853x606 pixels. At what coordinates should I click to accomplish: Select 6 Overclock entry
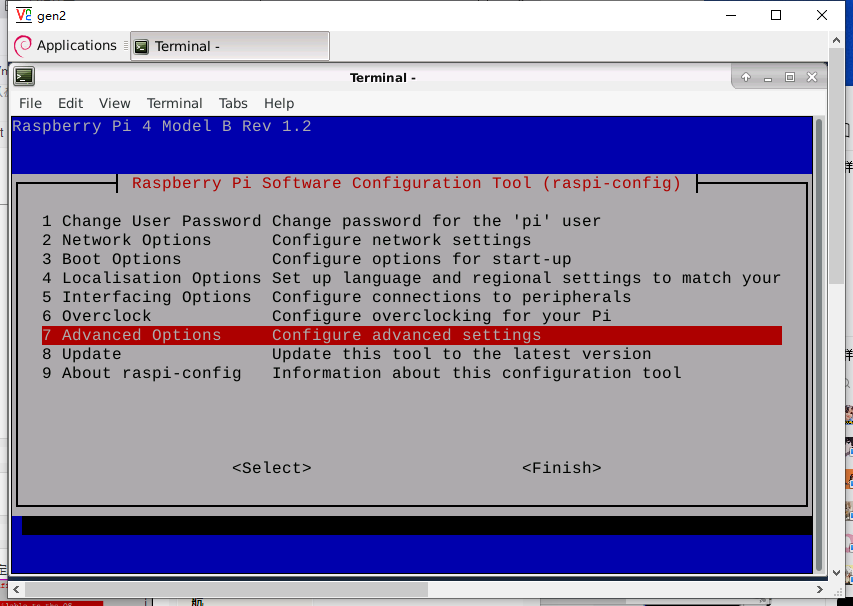[412, 316]
